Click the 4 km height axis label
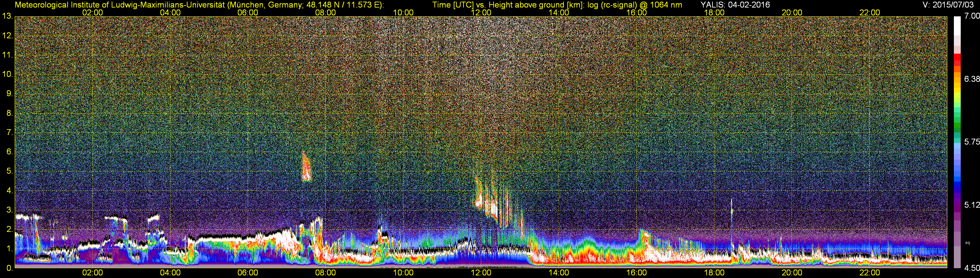The height and width of the screenshot is (278, 980). (x=9, y=191)
